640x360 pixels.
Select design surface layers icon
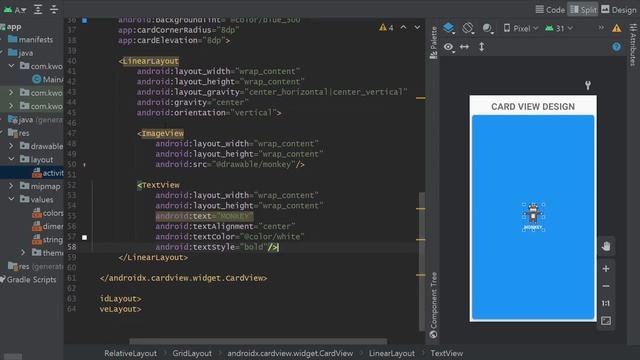449,28
